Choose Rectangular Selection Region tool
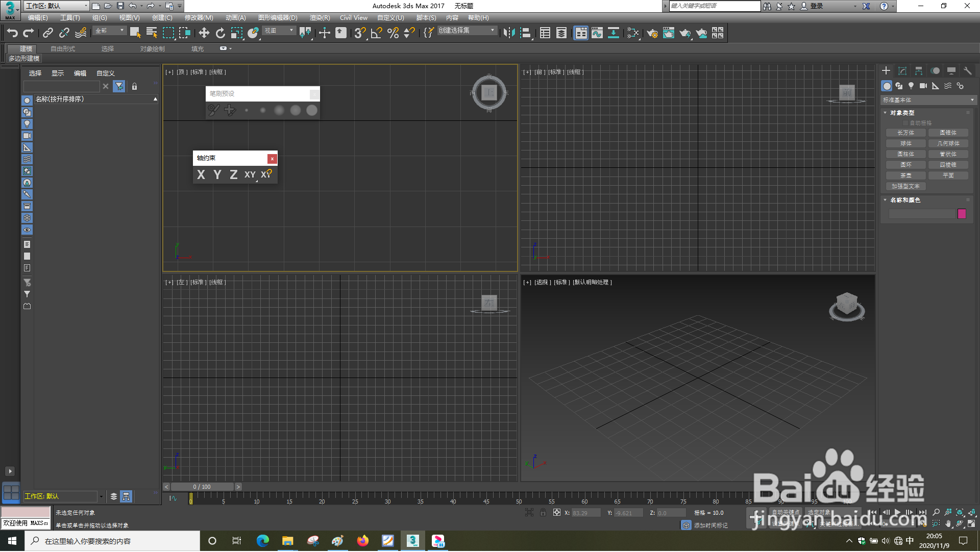 [168, 33]
